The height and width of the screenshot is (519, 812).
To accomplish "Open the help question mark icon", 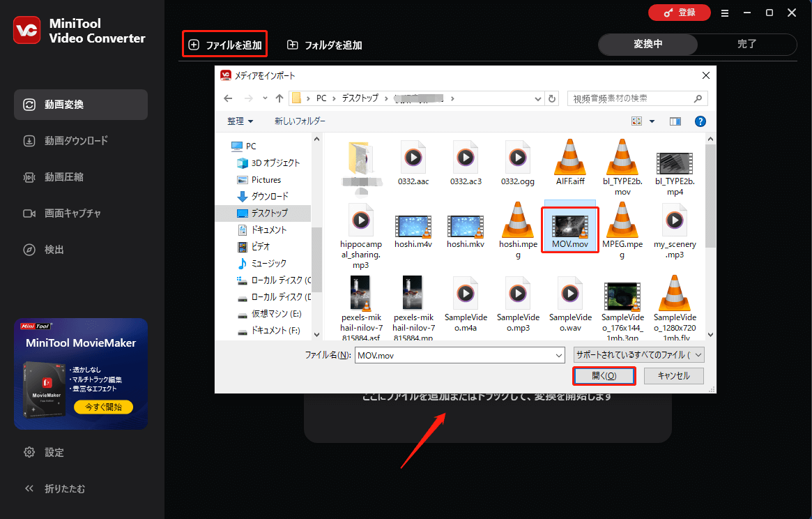I will [700, 121].
